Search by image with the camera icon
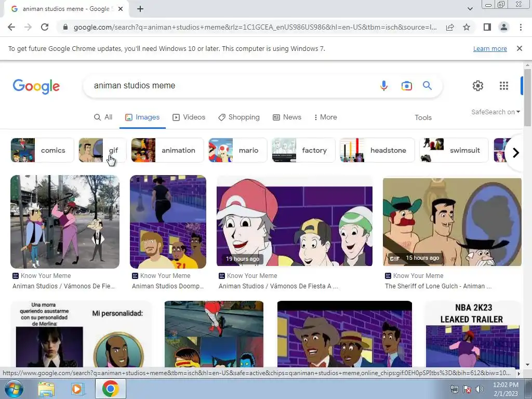532x399 pixels. (406, 86)
